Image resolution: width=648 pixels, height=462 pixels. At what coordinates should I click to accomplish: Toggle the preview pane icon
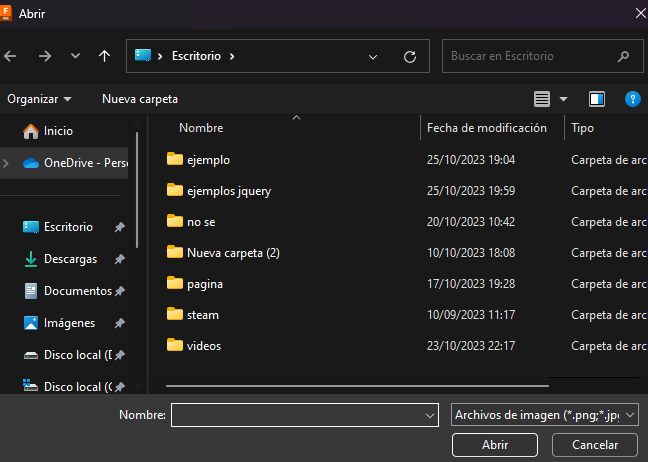[x=597, y=99]
